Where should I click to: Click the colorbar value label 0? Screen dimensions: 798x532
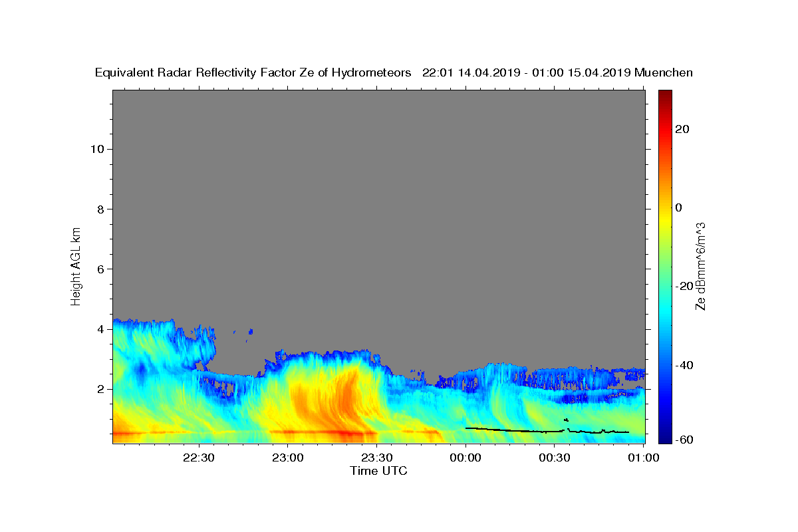[x=678, y=207]
